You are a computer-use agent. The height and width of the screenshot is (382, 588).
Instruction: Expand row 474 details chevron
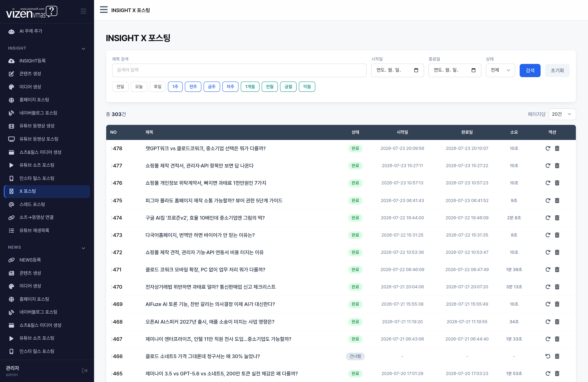(x=111, y=218)
